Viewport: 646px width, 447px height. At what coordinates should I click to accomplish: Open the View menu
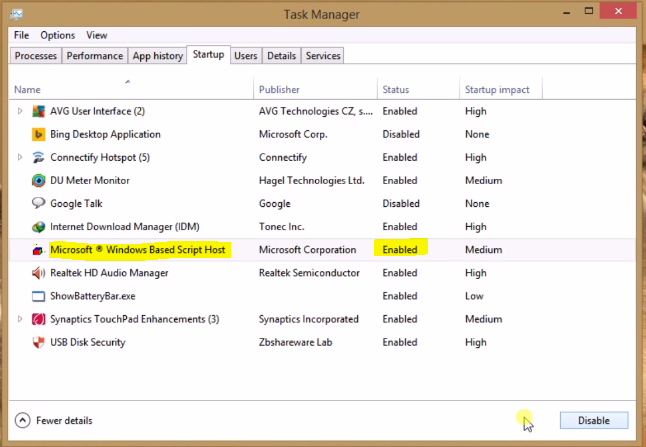coord(97,35)
